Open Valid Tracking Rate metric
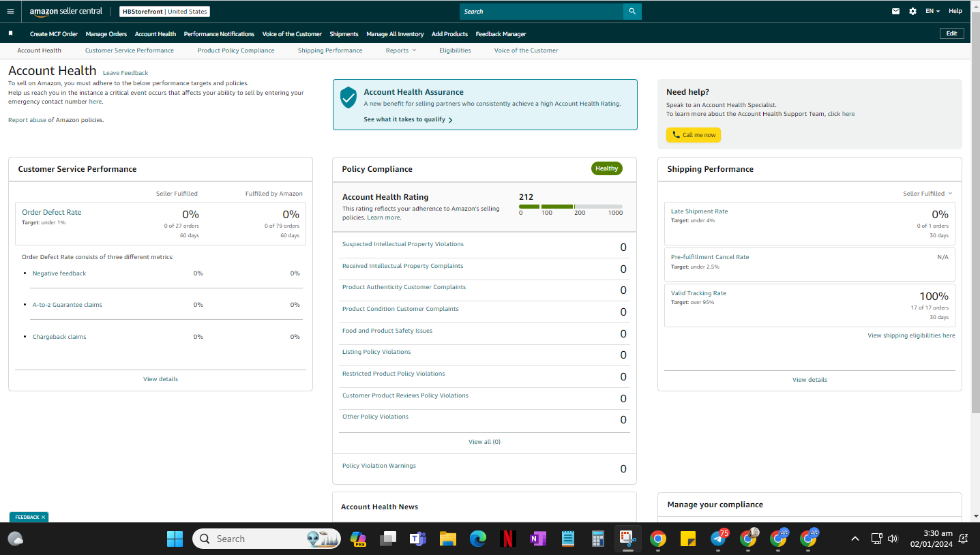The width and height of the screenshot is (980, 555). 698,293
